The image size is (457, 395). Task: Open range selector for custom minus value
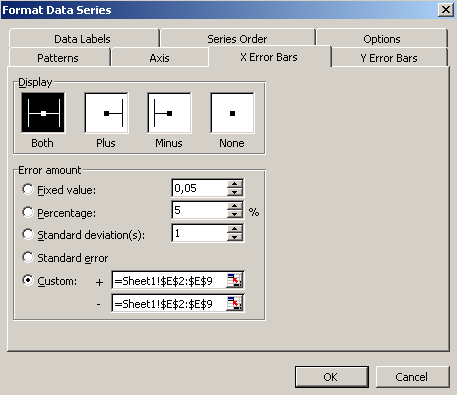coord(235,304)
